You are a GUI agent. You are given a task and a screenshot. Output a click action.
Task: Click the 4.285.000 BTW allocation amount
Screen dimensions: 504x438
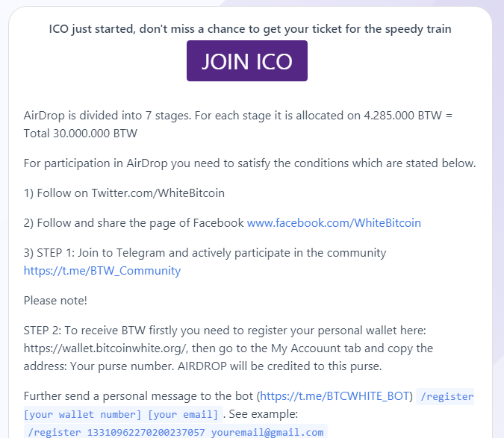[402, 115]
